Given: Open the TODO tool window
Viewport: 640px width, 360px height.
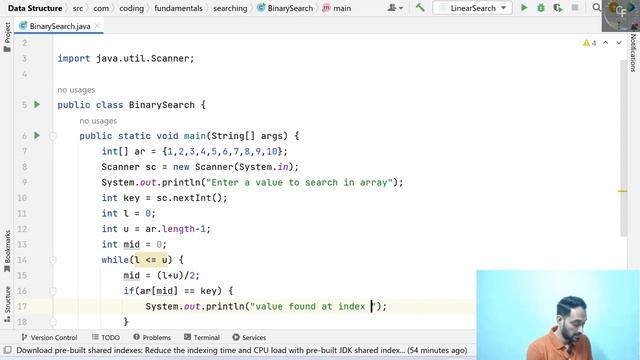Looking at the screenshot, I should point(106,338).
